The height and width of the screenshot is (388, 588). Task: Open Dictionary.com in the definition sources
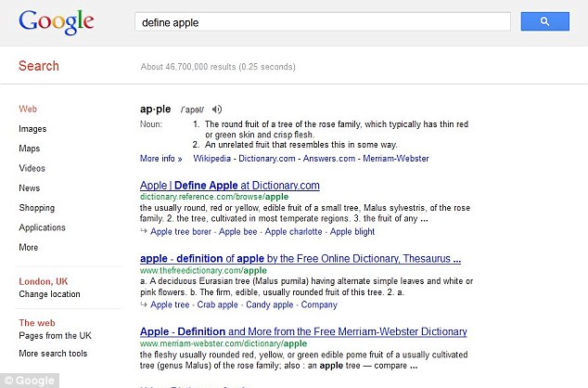coord(267,159)
